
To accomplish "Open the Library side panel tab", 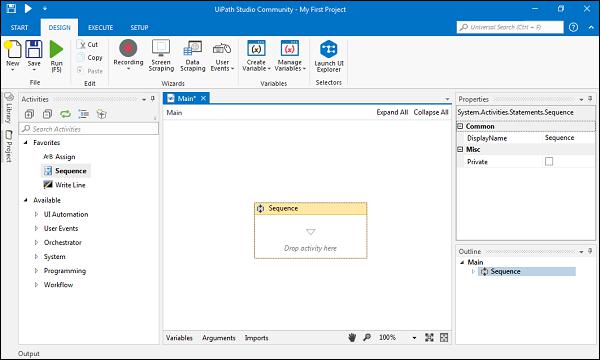I will (x=9, y=108).
